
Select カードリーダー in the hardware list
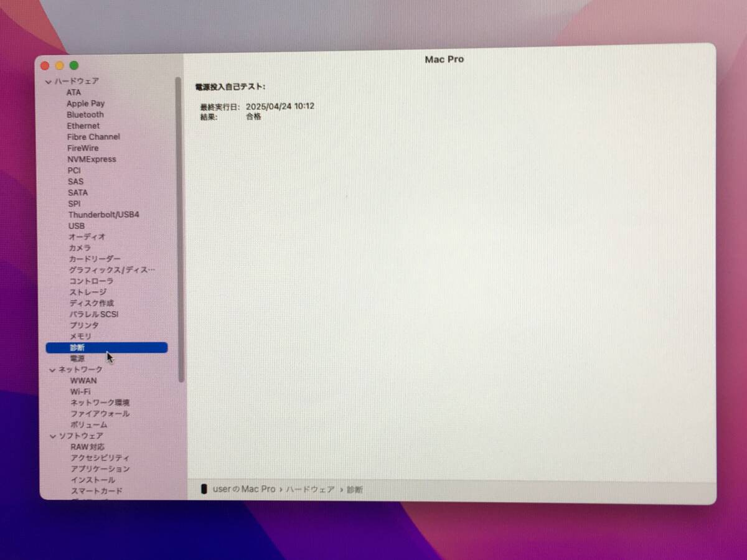tap(94, 259)
